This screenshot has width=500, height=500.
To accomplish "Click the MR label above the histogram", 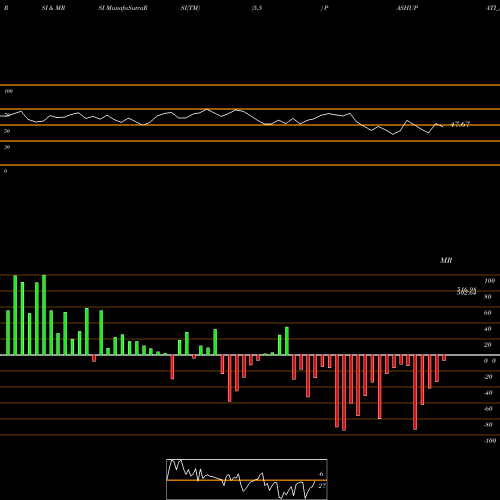I will coord(446,260).
